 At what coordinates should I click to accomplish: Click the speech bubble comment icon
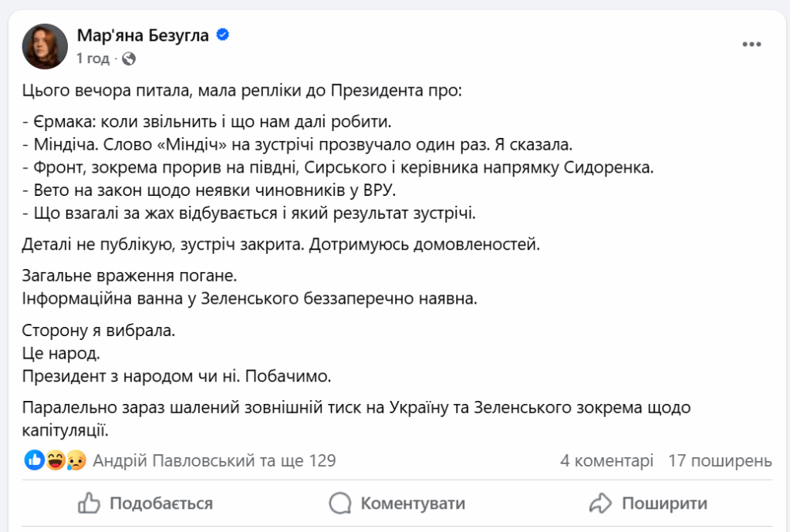(340, 503)
